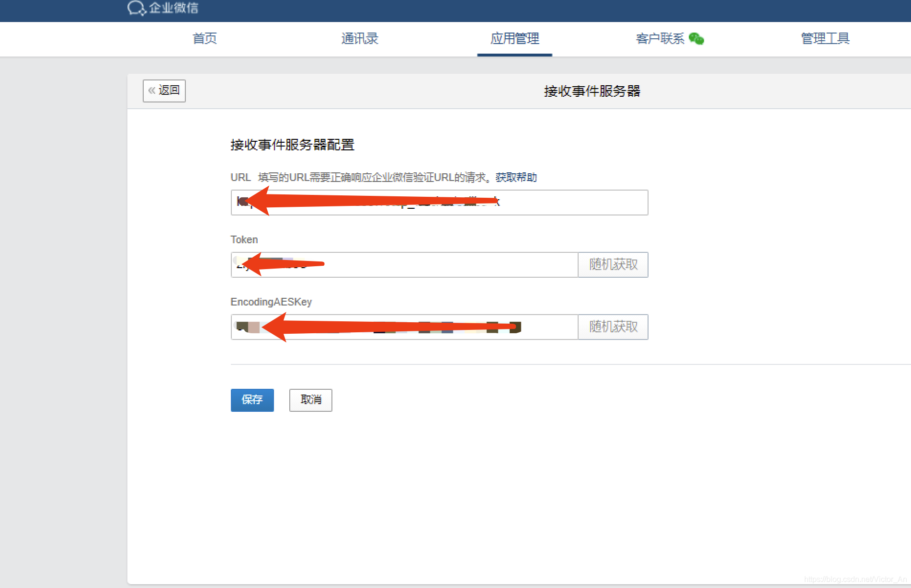Focus the Token input field
The height and width of the screenshot is (588, 911).
coord(404,265)
